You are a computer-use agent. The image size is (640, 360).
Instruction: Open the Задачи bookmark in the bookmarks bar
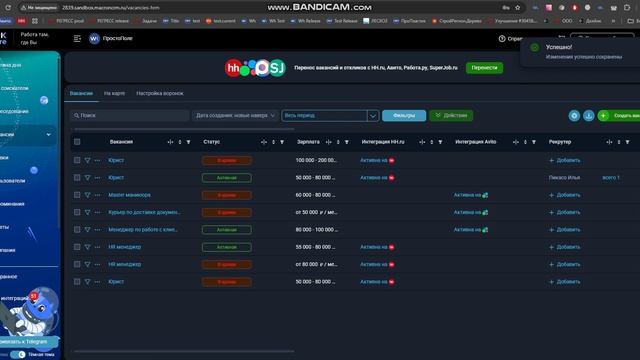pos(147,21)
